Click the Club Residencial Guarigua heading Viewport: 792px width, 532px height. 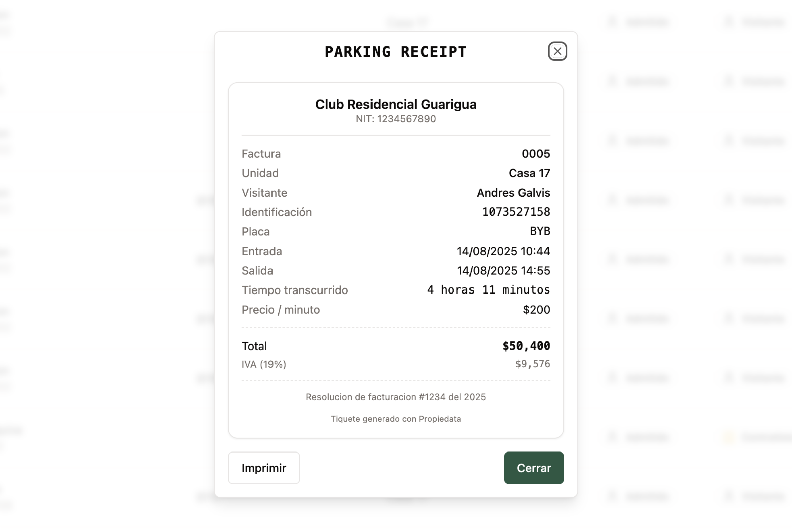point(395,105)
